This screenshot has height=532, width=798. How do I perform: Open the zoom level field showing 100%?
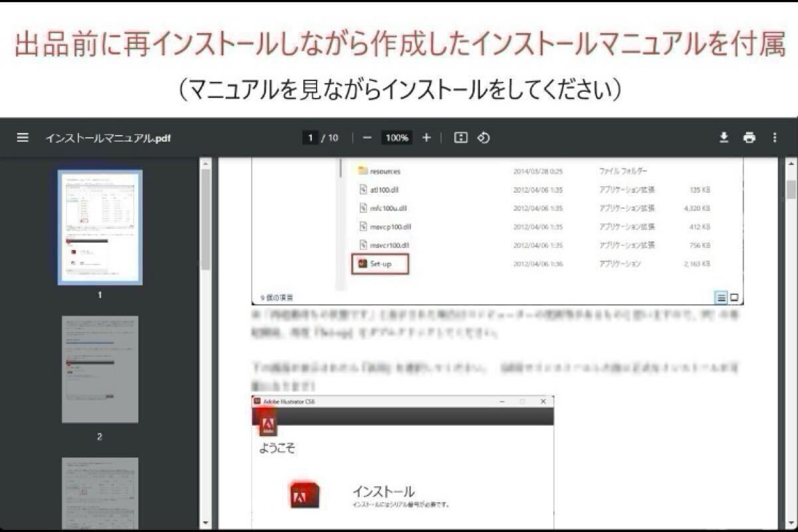point(397,138)
